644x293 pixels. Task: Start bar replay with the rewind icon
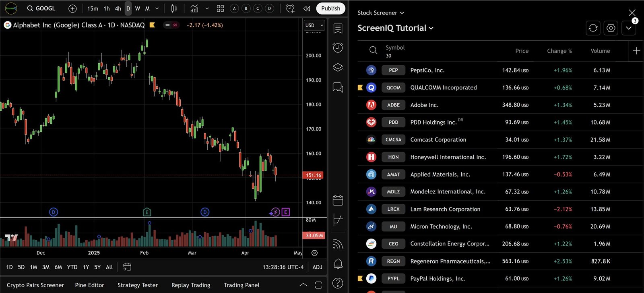point(307,8)
